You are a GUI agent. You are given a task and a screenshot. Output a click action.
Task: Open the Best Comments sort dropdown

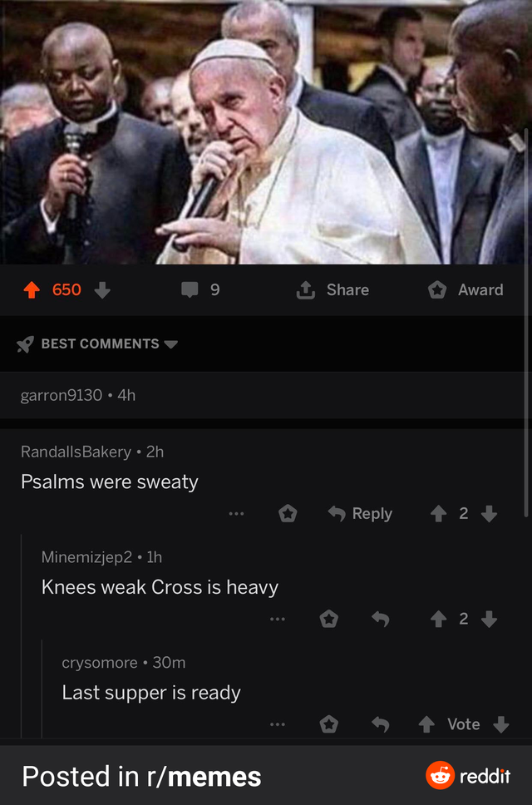172,343
